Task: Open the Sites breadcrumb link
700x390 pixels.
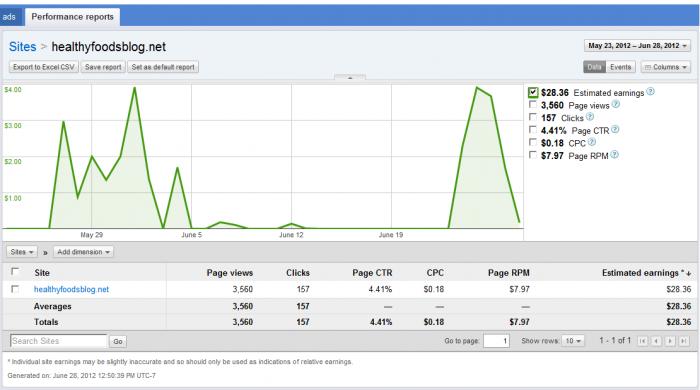Action: (23, 46)
